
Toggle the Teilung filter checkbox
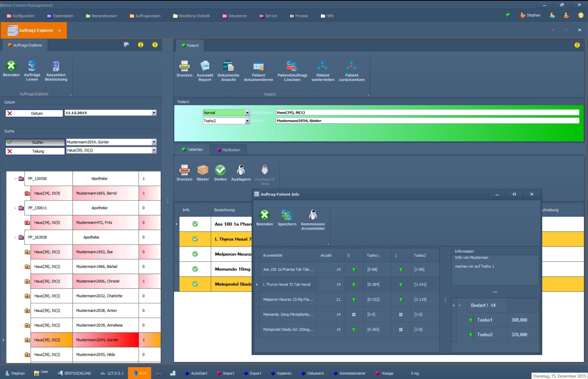pos(10,151)
